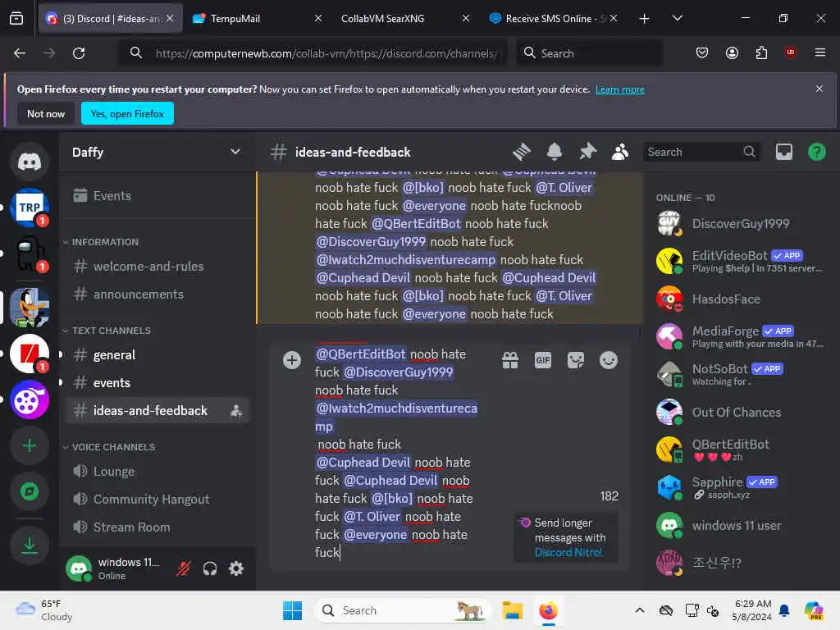
Task: Open Firefox list all tabs chevron
Action: click(x=677, y=18)
